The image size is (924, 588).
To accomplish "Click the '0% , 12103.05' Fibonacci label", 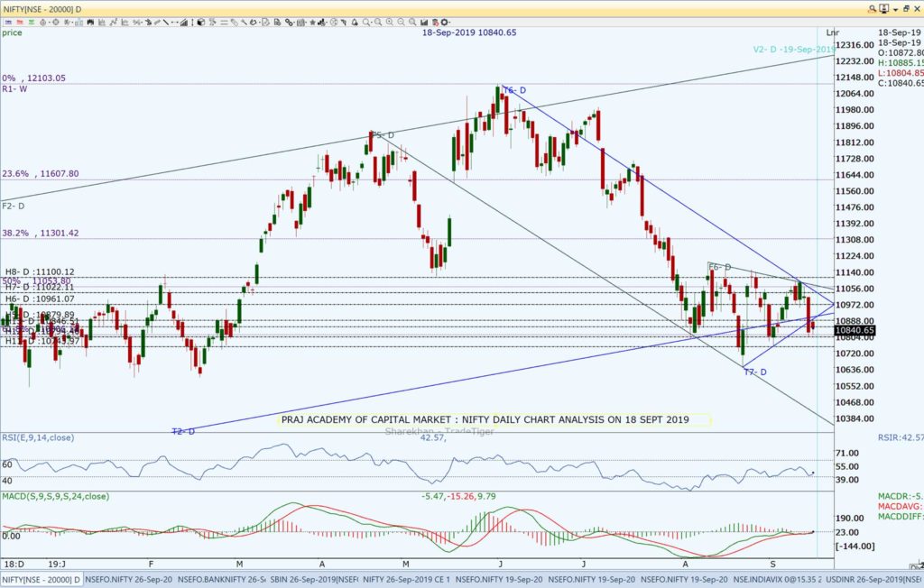I will 33,78.
